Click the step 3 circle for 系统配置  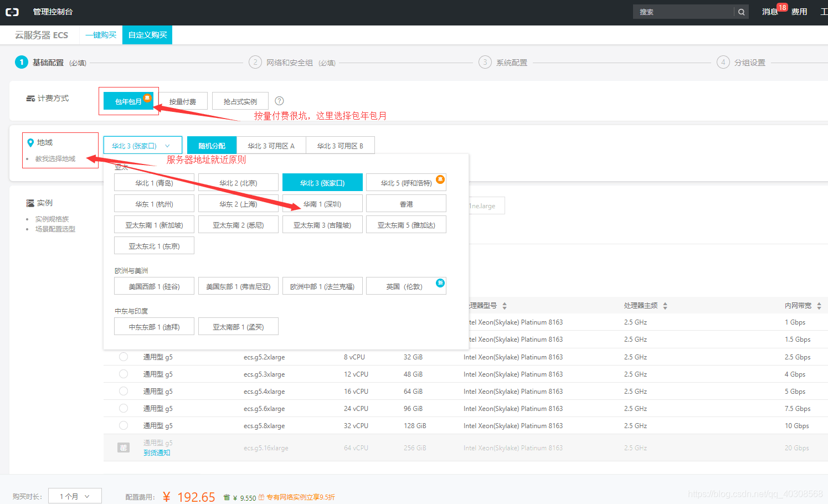(x=485, y=62)
